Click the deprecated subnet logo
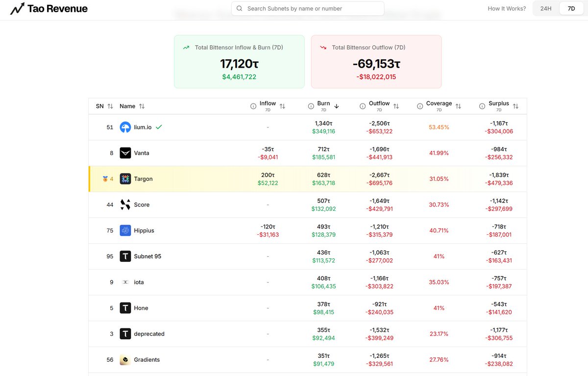Image resolution: width=588 pixels, height=376 pixels. point(125,334)
